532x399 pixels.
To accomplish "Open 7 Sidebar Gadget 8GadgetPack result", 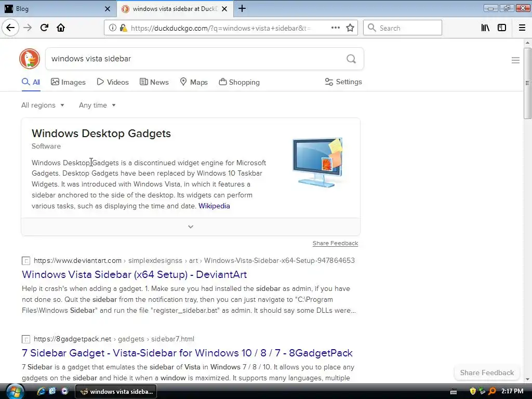I will tap(187, 353).
